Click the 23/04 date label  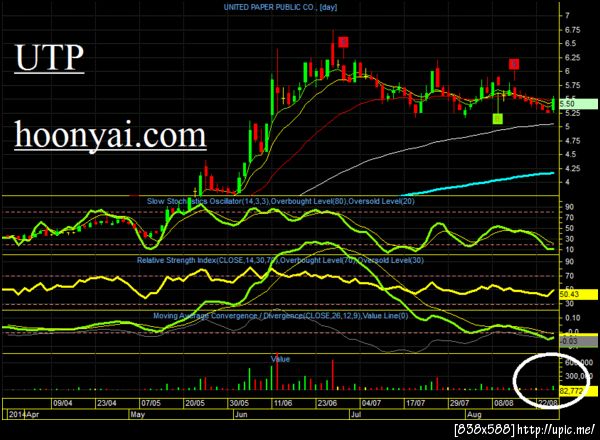[107, 403]
